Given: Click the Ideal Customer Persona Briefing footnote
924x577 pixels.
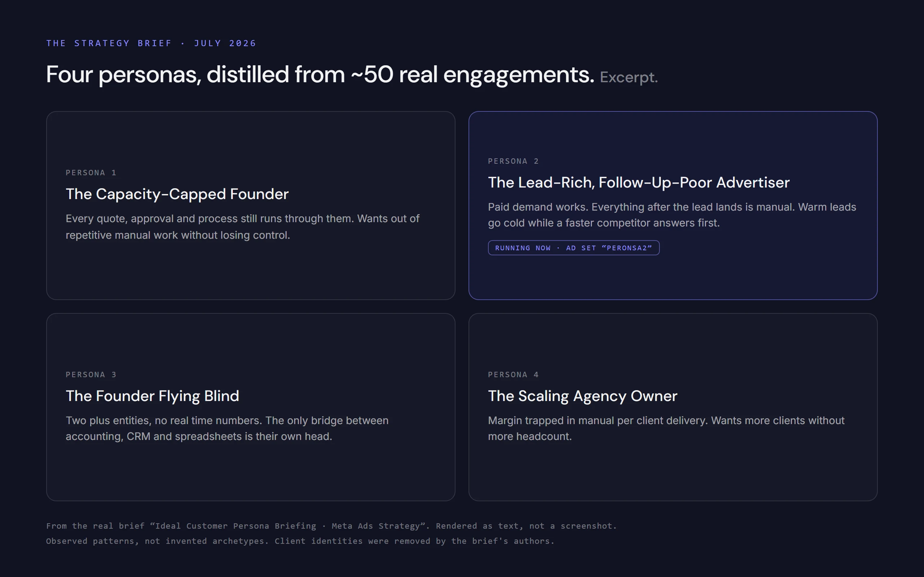Looking at the screenshot, I should pyautogui.click(x=331, y=526).
